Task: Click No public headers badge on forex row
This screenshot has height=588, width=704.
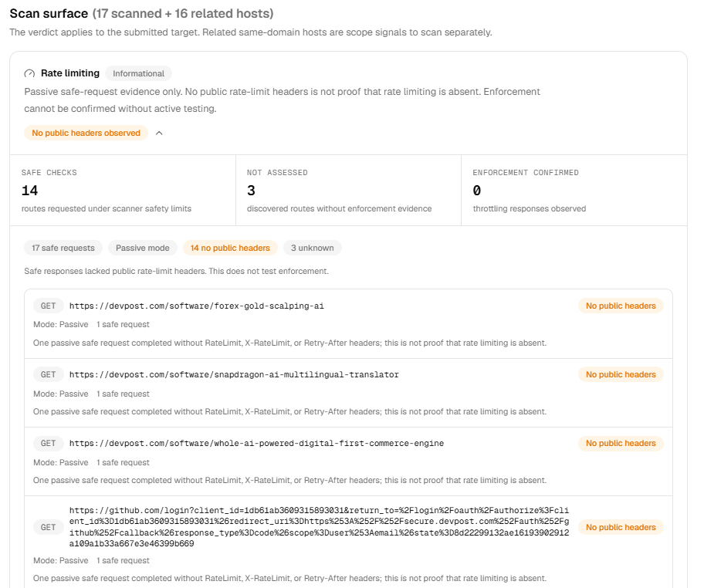Action: (x=621, y=306)
